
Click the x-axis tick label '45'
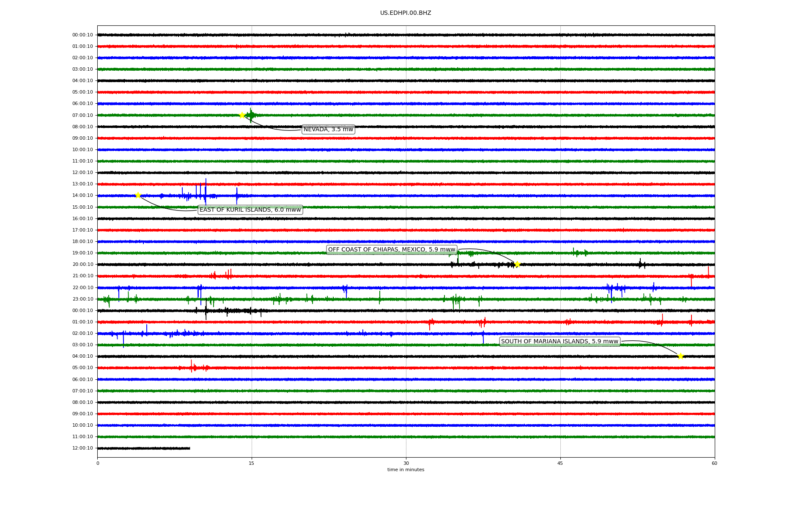point(560,463)
